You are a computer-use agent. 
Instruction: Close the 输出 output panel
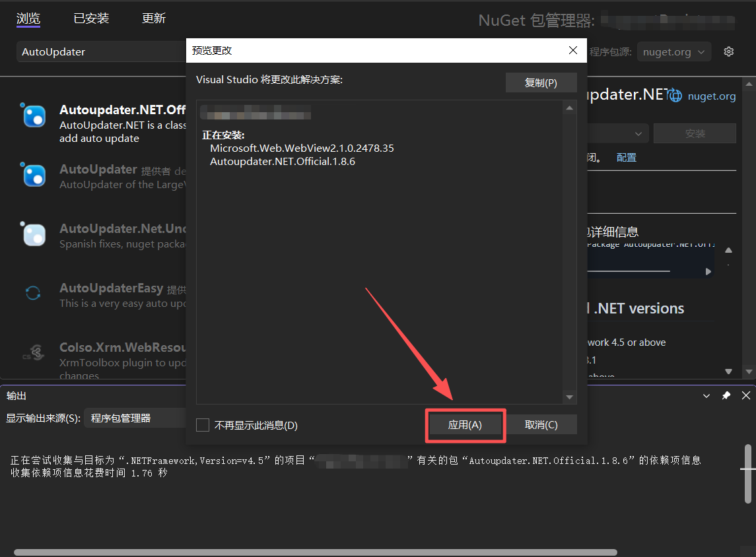746,395
